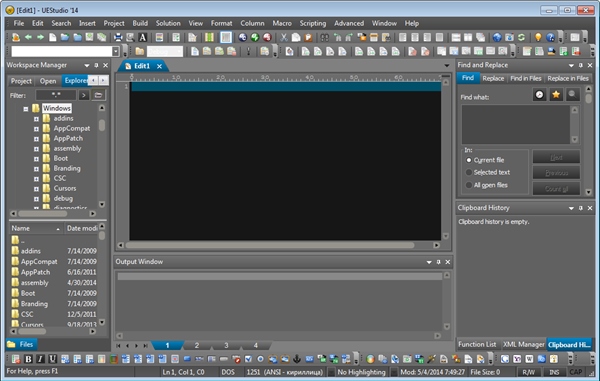
Task: Click the star favorites icon in Find
Action: tap(556, 94)
